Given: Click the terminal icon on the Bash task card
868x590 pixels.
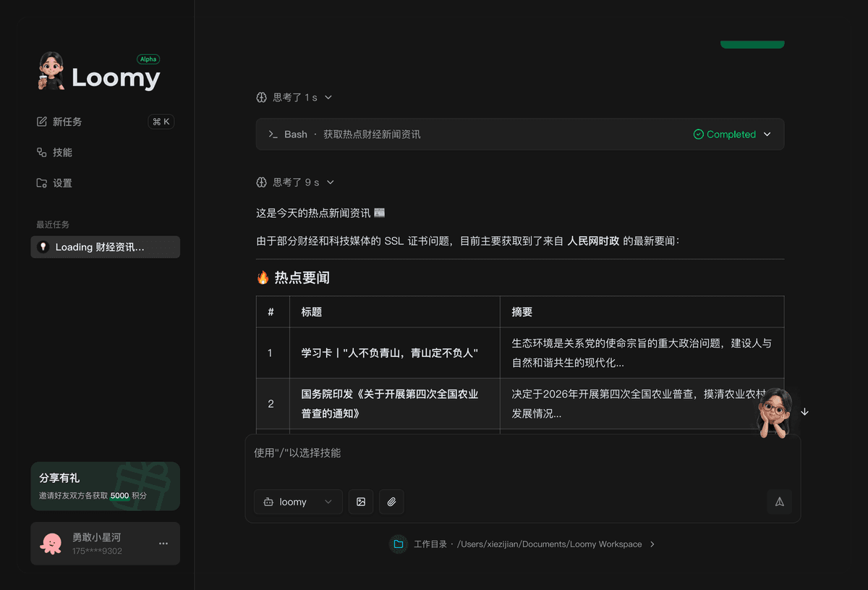Looking at the screenshot, I should coord(274,134).
